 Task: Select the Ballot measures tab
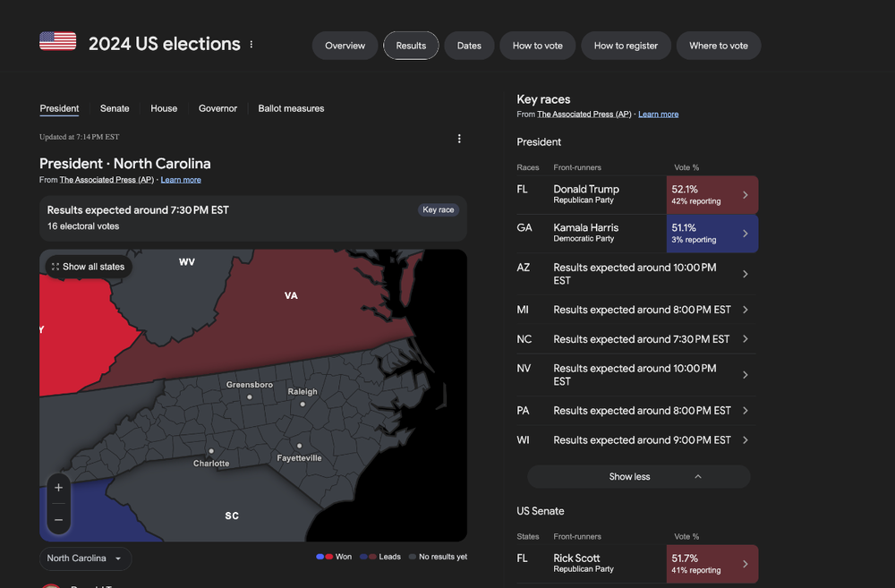pos(291,108)
